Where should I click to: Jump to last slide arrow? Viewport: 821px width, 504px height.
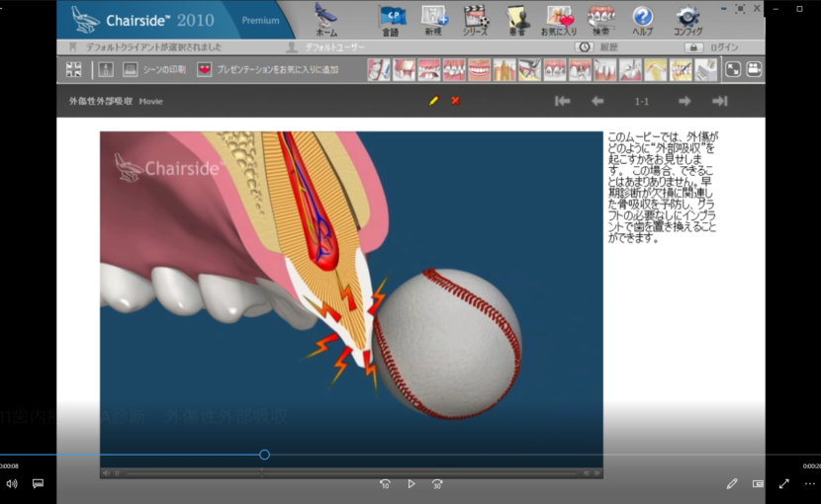click(x=720, y=101)
